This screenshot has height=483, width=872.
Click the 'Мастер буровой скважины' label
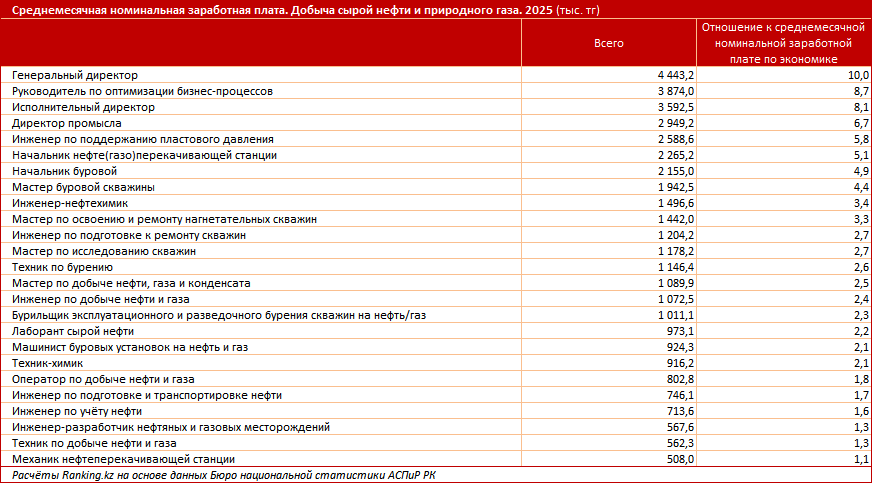83,187
